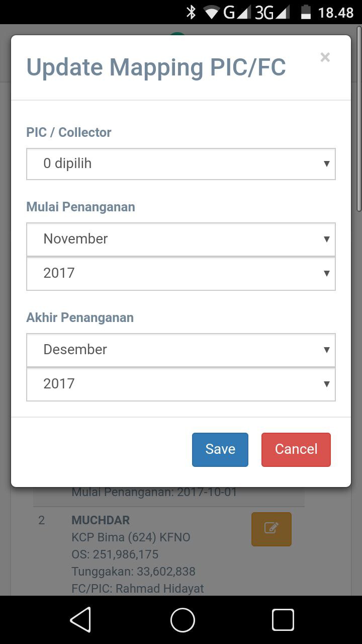Tap the Android recent apps square icon
Screen dimensions: 362x644
[283, 619]
